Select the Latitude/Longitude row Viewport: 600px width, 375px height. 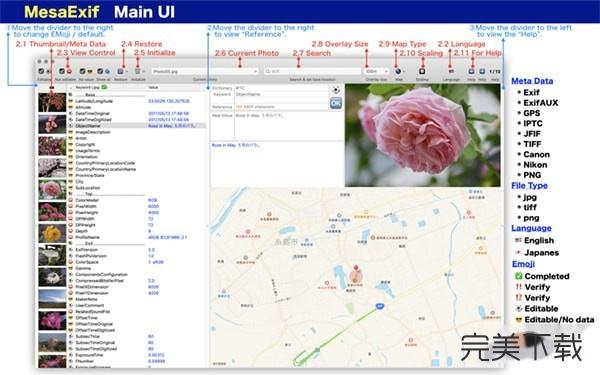click(137, 101)
